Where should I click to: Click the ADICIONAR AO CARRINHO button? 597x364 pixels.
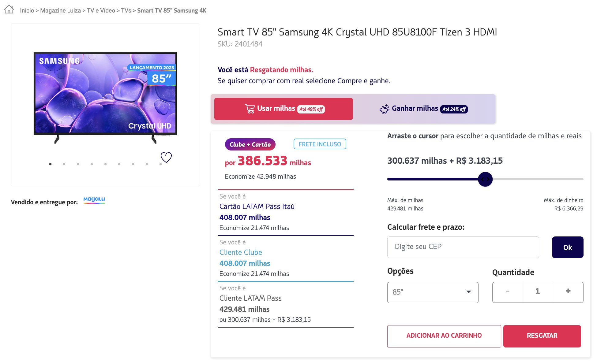[x=444, y=336]
